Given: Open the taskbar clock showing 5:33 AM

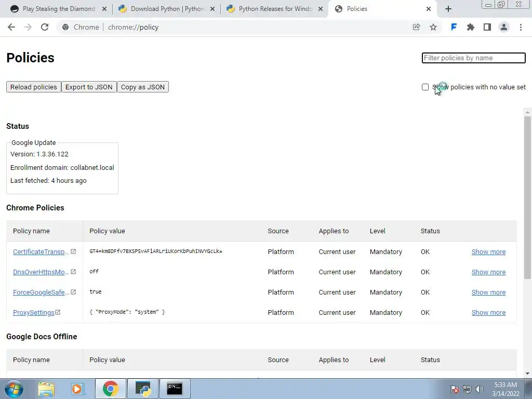Looking at the screenshot, I should click(x=506, y=389).
